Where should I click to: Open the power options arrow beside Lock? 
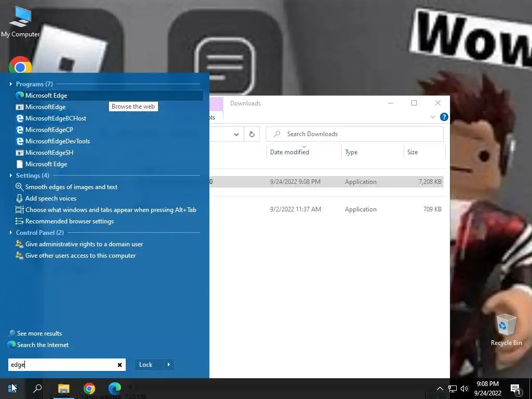[169, 365]
